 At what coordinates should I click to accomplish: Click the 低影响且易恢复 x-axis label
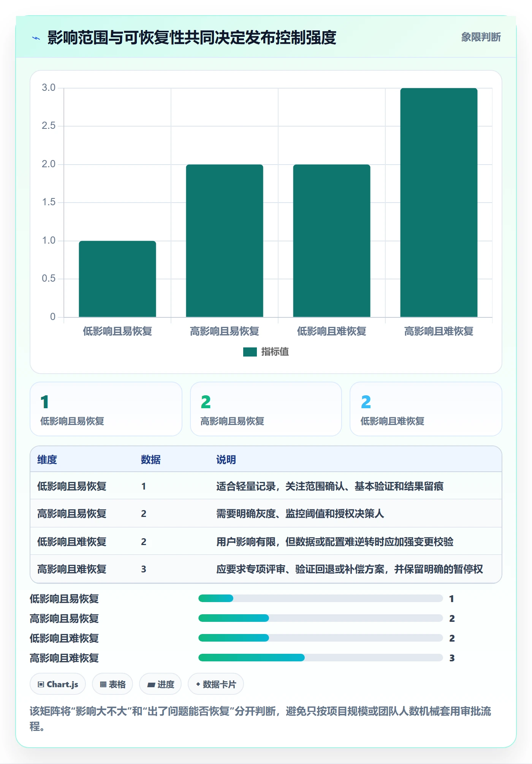117,331
